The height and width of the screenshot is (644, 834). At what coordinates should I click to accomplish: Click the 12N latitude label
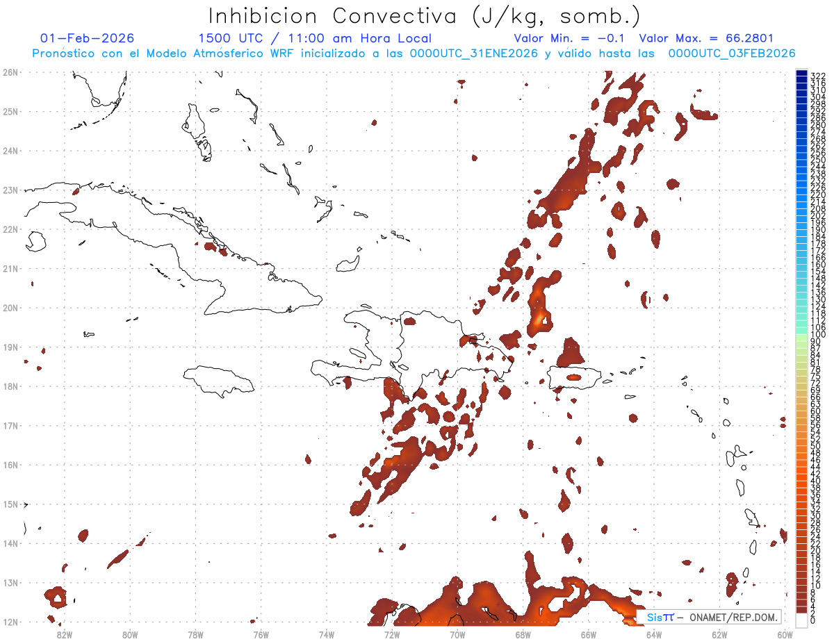(10, 622)
